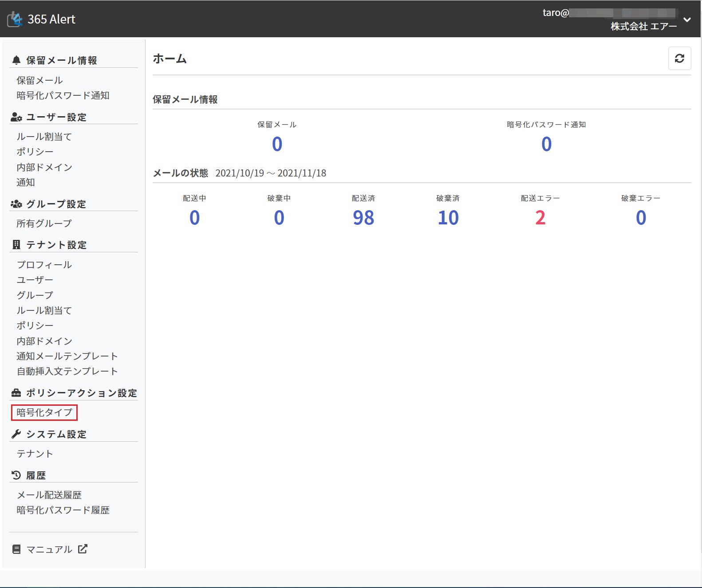Go to 通知メールテンプレート settings
Image resolution: width=702 pixels, height=588 pixels.
[67, 356]
